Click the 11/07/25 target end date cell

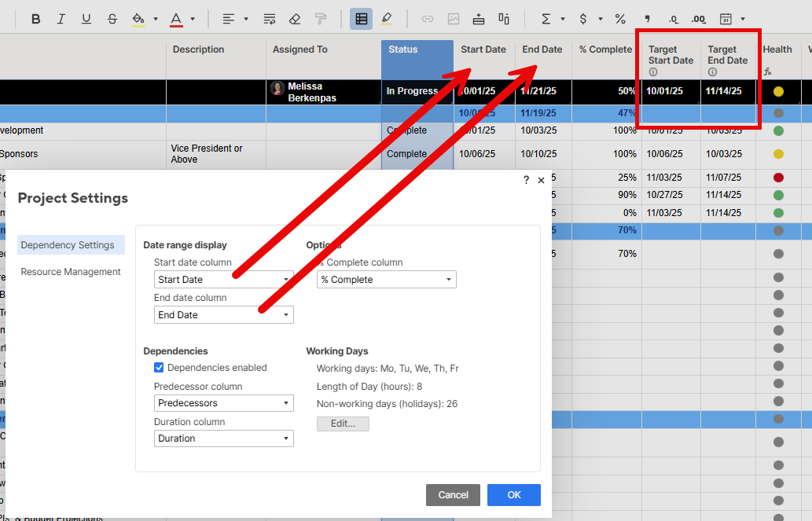(x=728, y=178)
